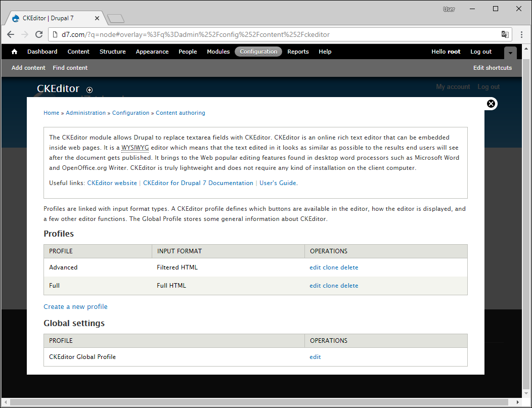Screen dimensions: 532x408
Task: Edit the CKEditor Global Profile
Action: tap(315, 357)
